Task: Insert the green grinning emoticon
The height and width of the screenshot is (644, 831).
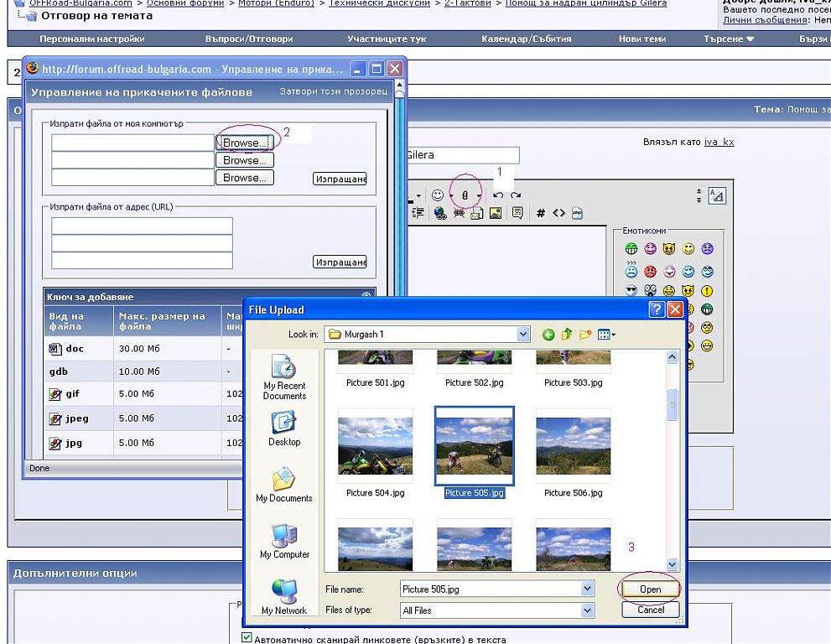Action: [x=631, y=248]
